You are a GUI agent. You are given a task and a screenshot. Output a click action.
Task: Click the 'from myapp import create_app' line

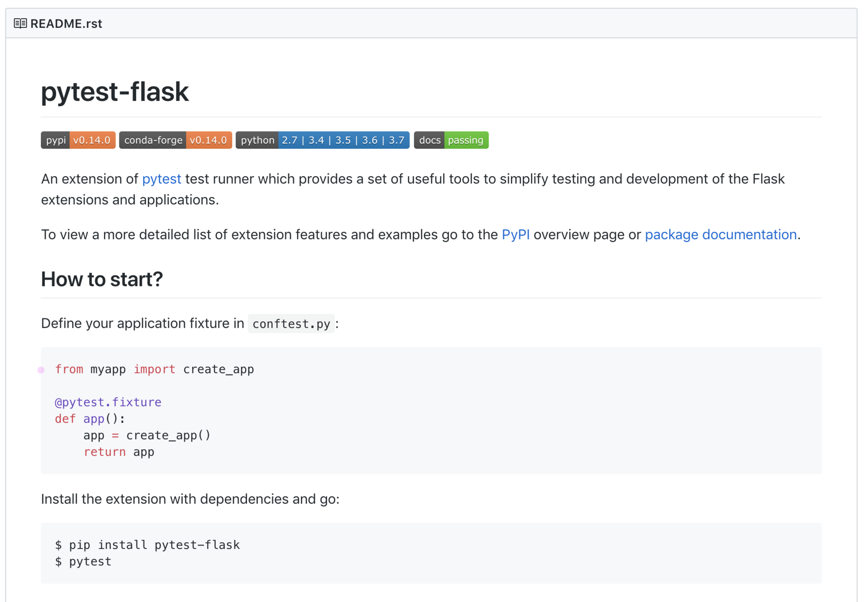point(154,369)
